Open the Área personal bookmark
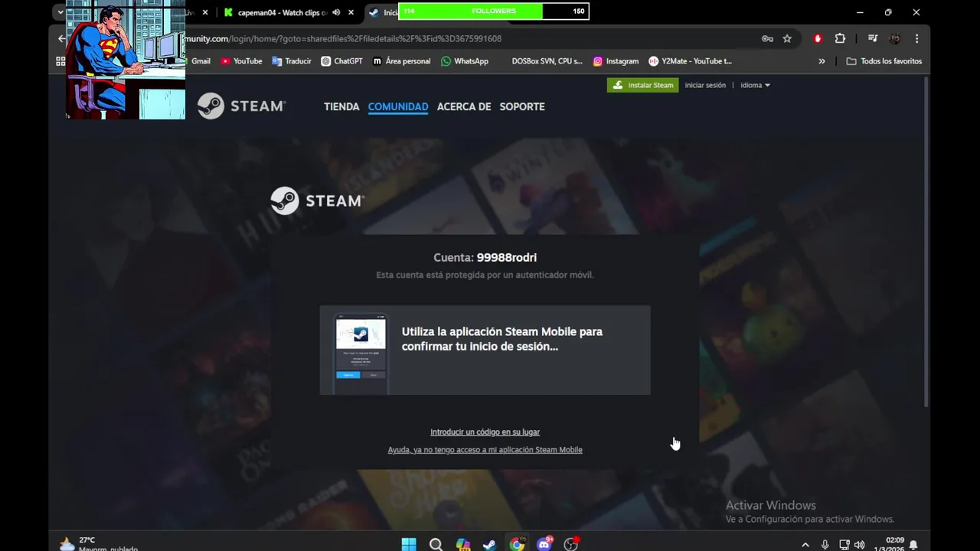This screenshot has width=980, height=551. tap(401, 61)
